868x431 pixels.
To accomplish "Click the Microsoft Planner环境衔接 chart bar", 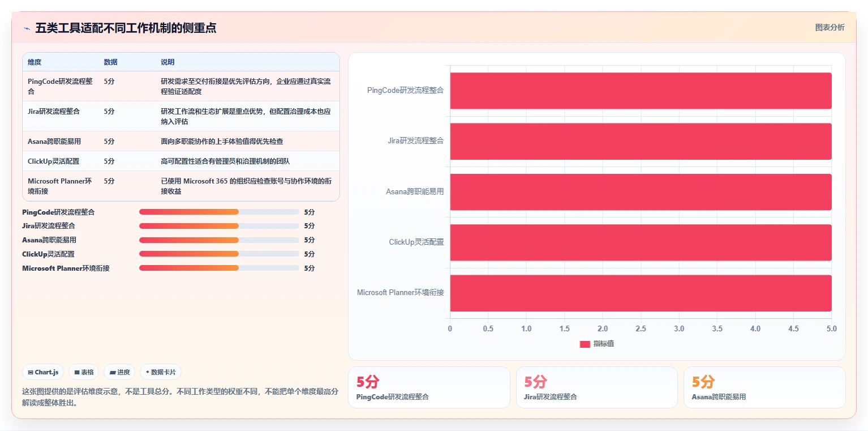I will [x=641, y=293].
